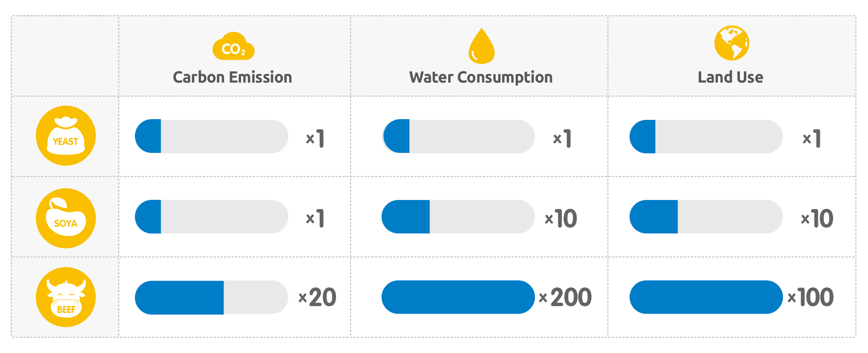The image size is (868, 353).
Task: Click the ×20 beef carbon value
Action: click(x=317, y=297)
